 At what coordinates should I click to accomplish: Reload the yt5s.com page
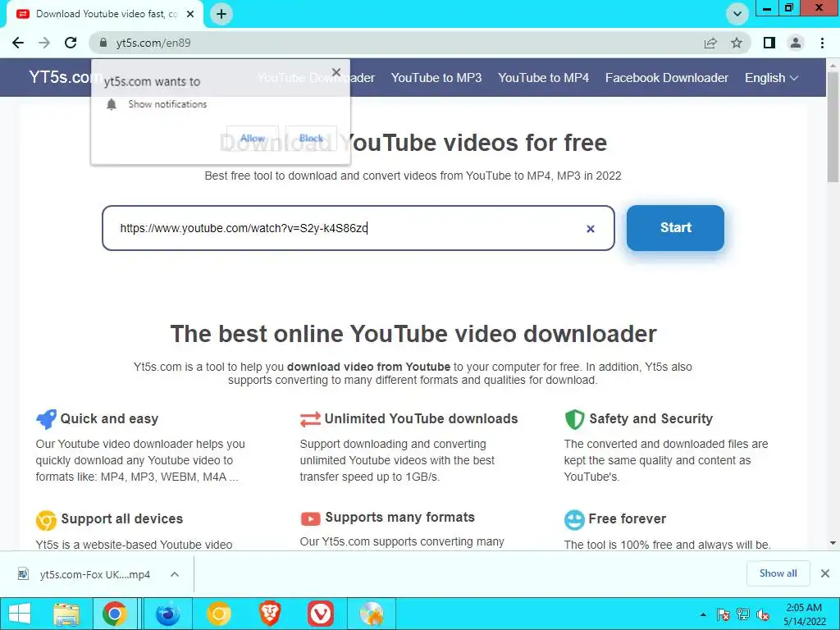tap(71, 43)
